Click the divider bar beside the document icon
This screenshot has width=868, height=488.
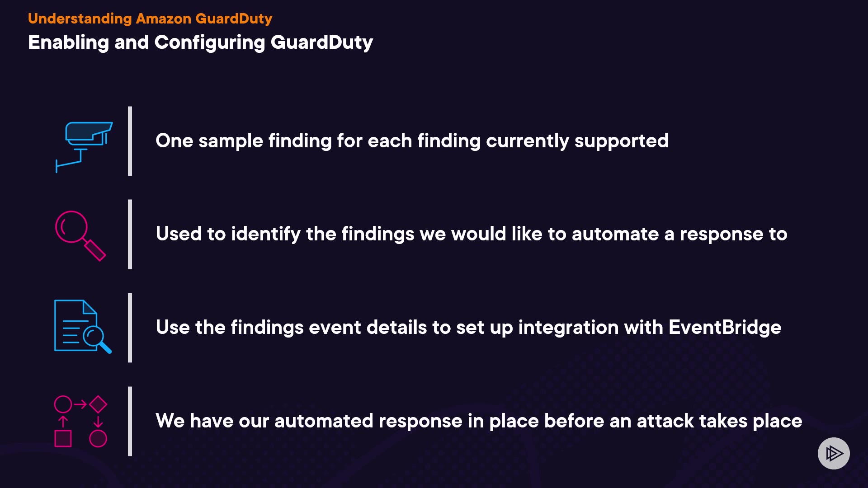click(x=130, y=327)
